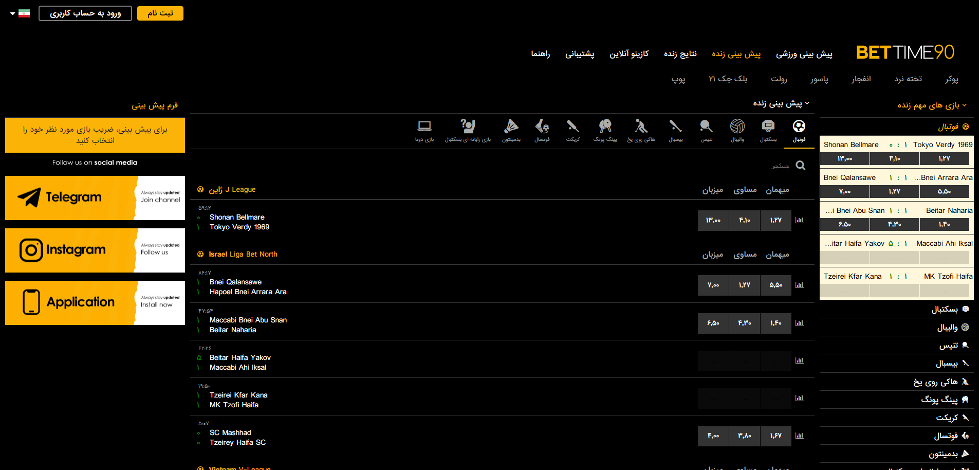Click the magnifier search icon above J League

tap(800, 166)
